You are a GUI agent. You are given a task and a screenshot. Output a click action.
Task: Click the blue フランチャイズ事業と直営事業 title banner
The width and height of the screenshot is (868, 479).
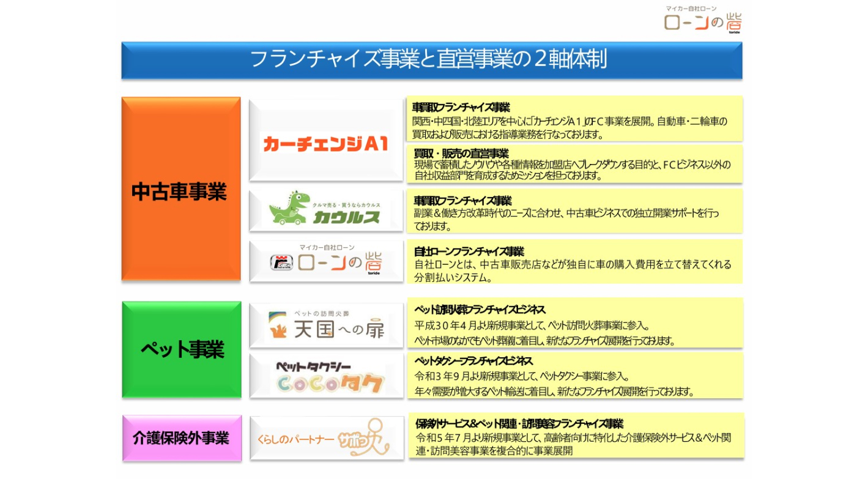431,60
